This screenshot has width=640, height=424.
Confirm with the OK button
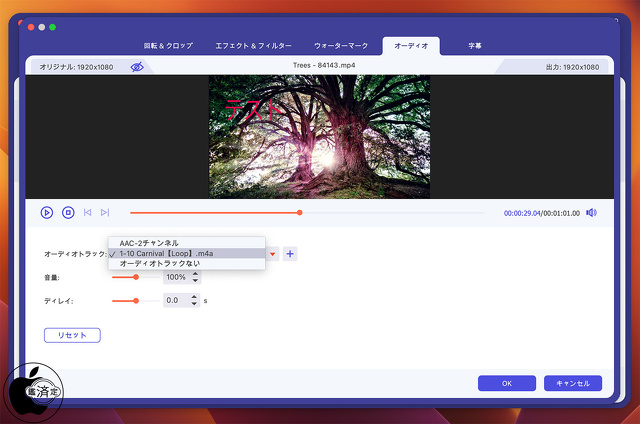507,383
